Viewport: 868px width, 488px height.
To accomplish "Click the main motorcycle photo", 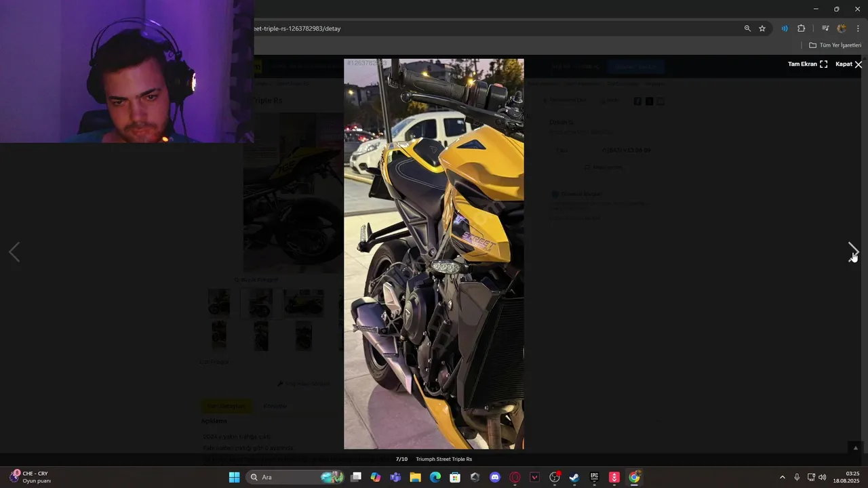I will point(434,253).
